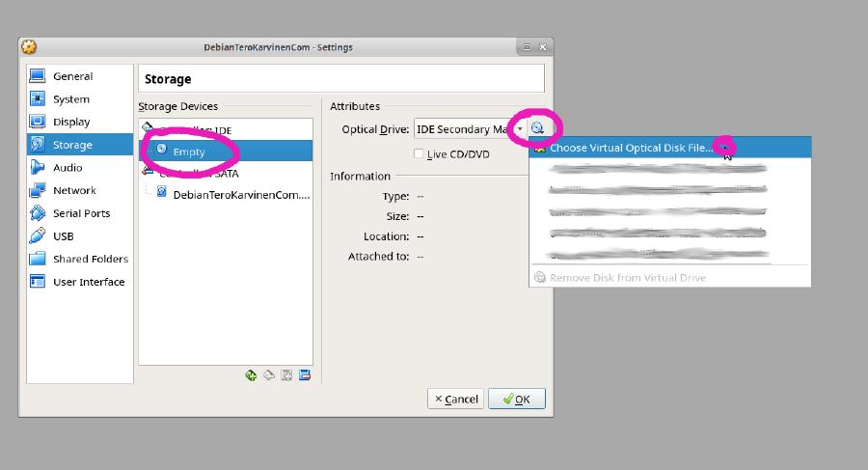This screenshot has height=470, width=868.
Task: Select the Display settings category
Action: click(71, 122)
